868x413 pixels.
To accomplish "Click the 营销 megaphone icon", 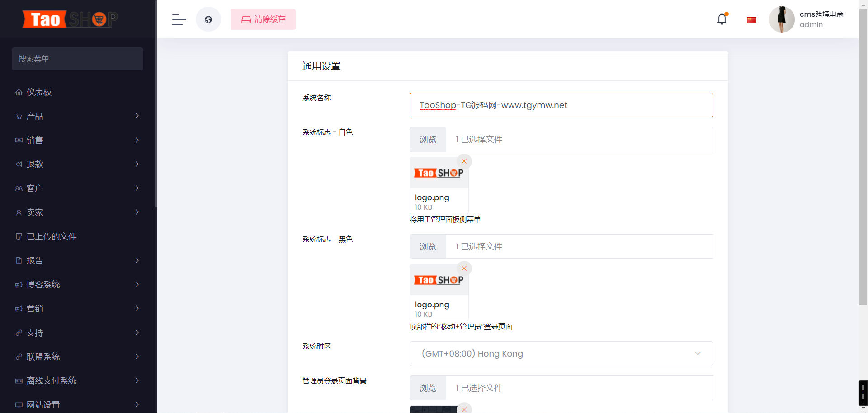I will [19, 309].
